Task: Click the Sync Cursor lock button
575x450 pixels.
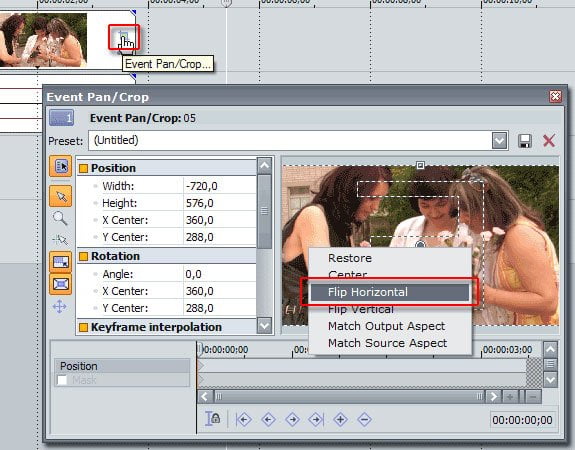Action: [x=213, y=419]
